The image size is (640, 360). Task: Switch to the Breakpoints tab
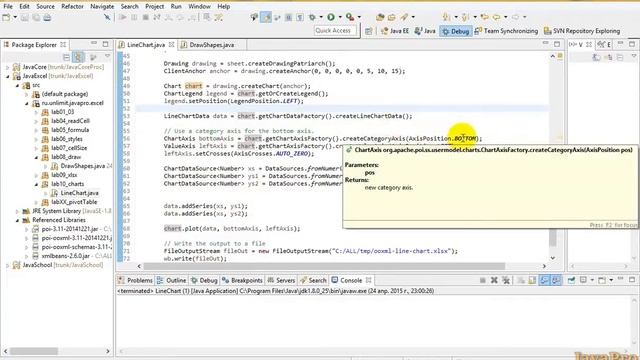(x=242, y=280)
